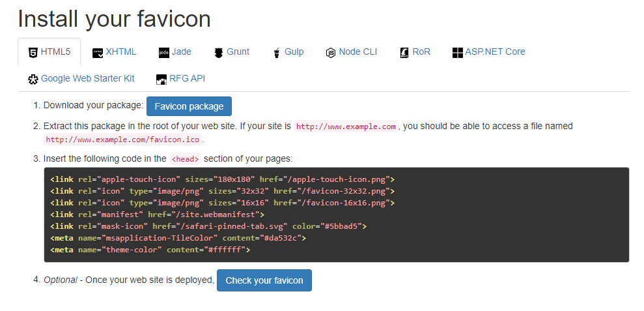Screen dimensions: 644x311
Task: Click the apple-touch-icon link line in code
Action: coord(222,179)
